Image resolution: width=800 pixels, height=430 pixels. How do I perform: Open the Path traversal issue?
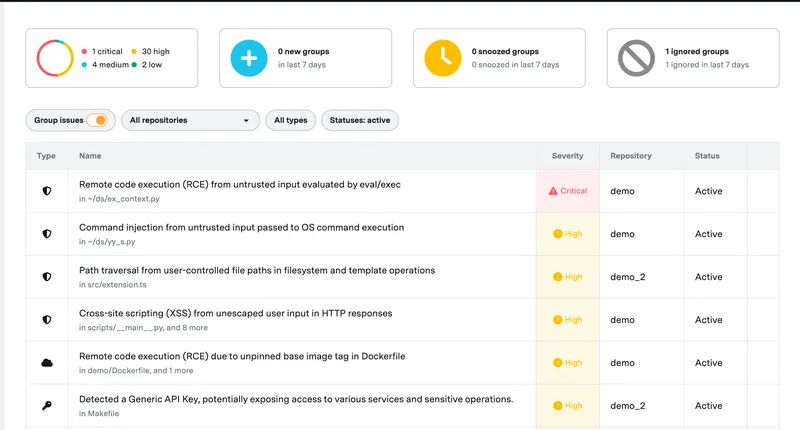click(257, 271)
